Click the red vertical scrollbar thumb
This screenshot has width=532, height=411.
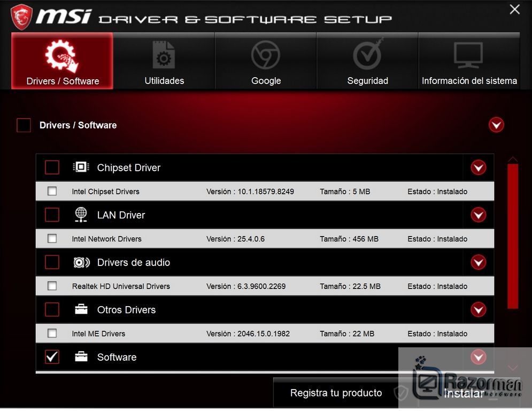(513, 237)
